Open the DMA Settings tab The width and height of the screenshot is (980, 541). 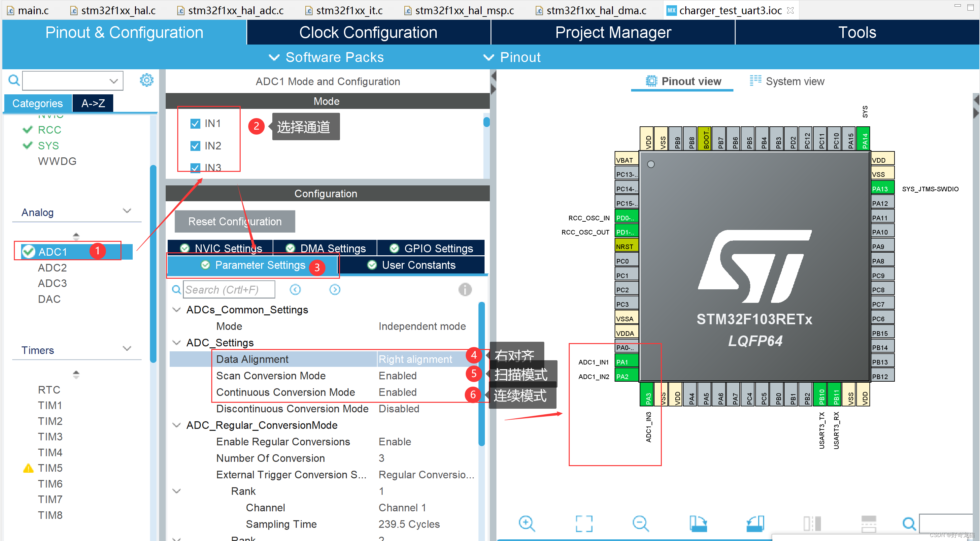click(325, 248)
